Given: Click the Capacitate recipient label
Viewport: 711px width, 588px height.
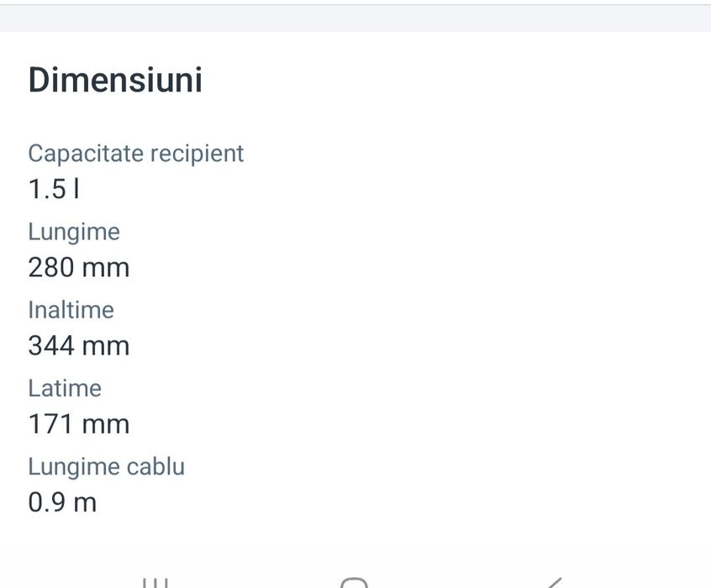Looking at the screenshot, I should (136, 154).
